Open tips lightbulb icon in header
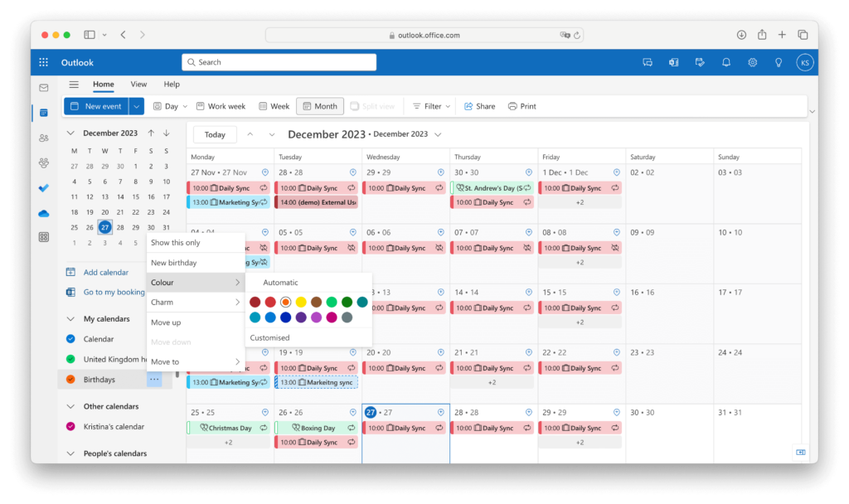The image size is (849, 504). click(778, 62)
